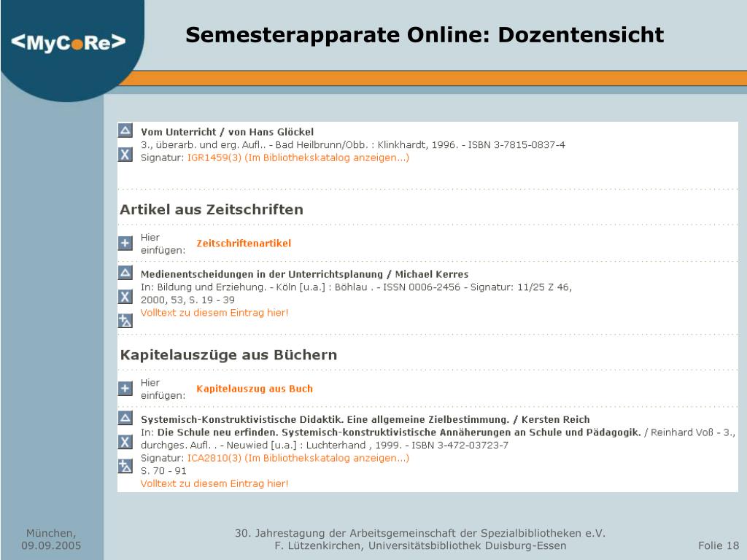Screen dimensions: 747x560
Task: Click the page range S. 70 - 91
Action: pyautogui.click(x=163, y=471)
